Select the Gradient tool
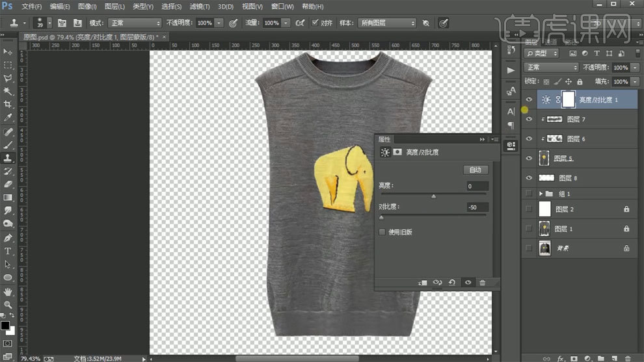644x362 pixels. tap(8, 198)
